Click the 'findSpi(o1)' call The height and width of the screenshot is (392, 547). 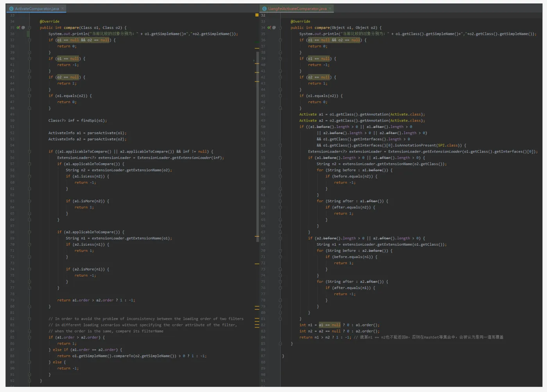pos(93,121)
